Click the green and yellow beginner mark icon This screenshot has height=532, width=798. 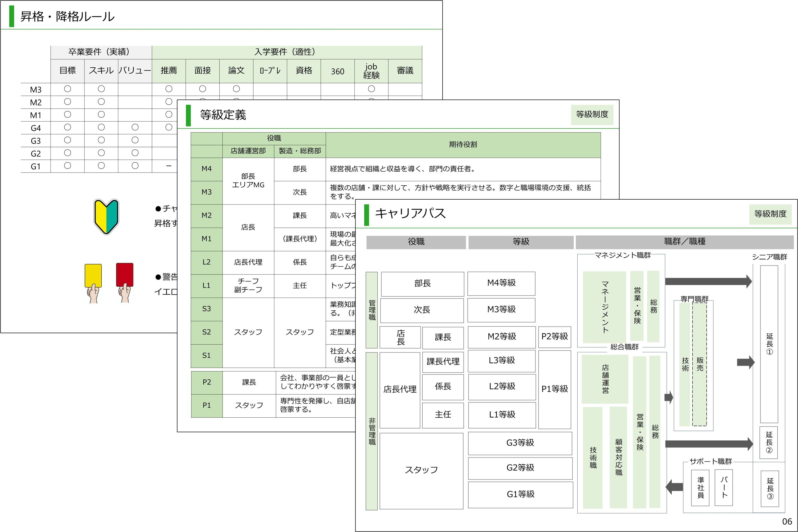[106, 217]
